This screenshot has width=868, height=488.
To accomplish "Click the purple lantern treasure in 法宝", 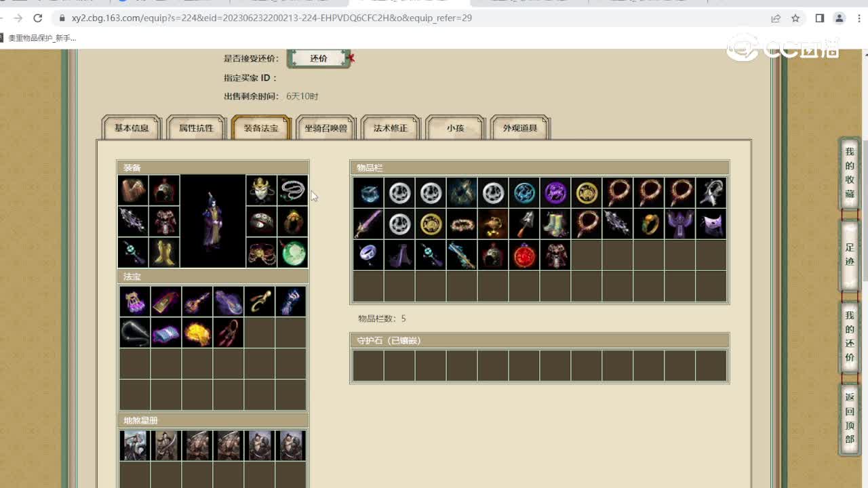I will 135,302.
